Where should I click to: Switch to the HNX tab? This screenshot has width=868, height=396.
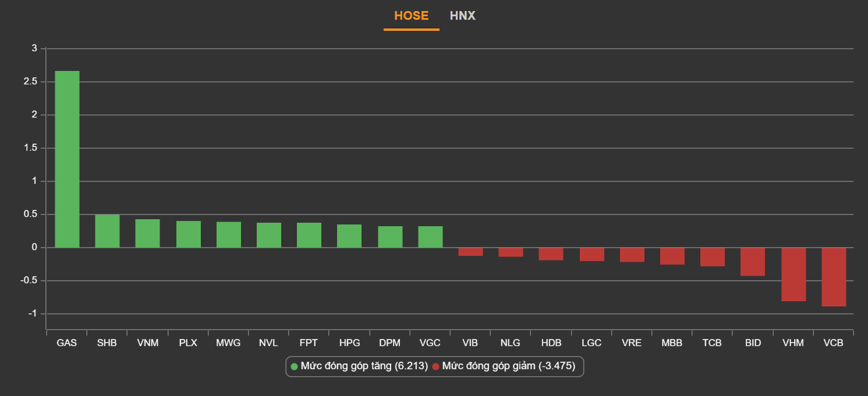tap(462, 16)
